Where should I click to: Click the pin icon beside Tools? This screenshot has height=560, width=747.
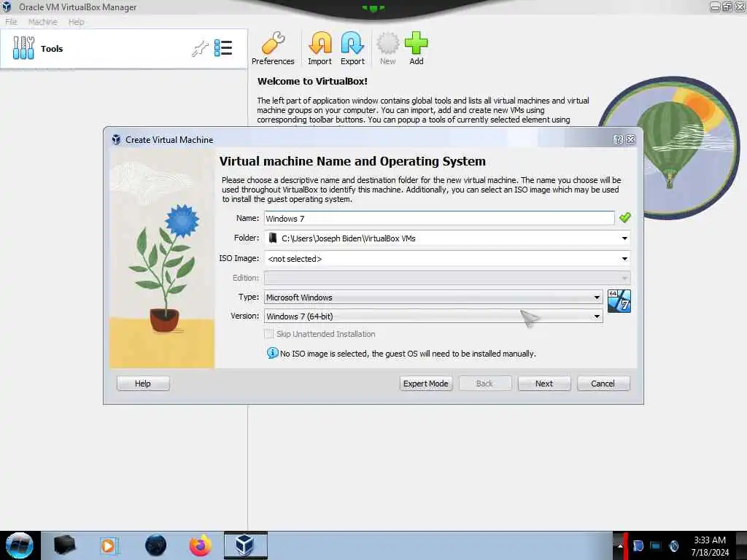(200, 49)
